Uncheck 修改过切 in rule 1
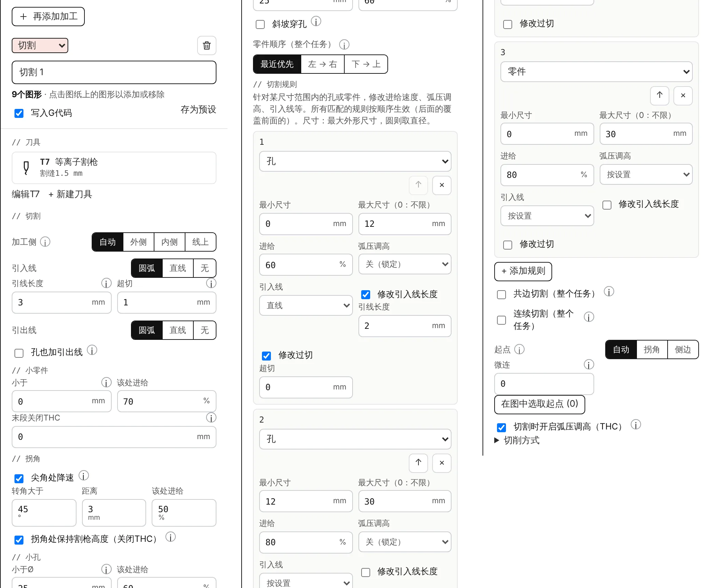 pos(266,356)
